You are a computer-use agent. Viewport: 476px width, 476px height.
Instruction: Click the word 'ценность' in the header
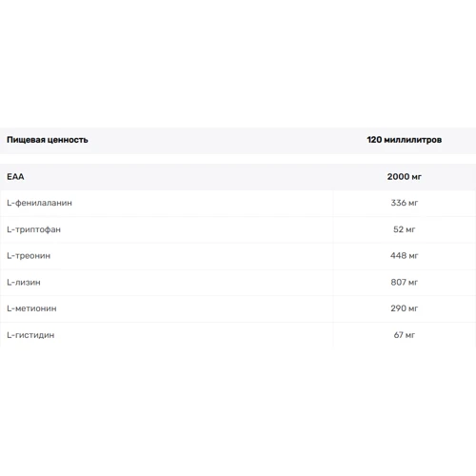tap(68, 140)
